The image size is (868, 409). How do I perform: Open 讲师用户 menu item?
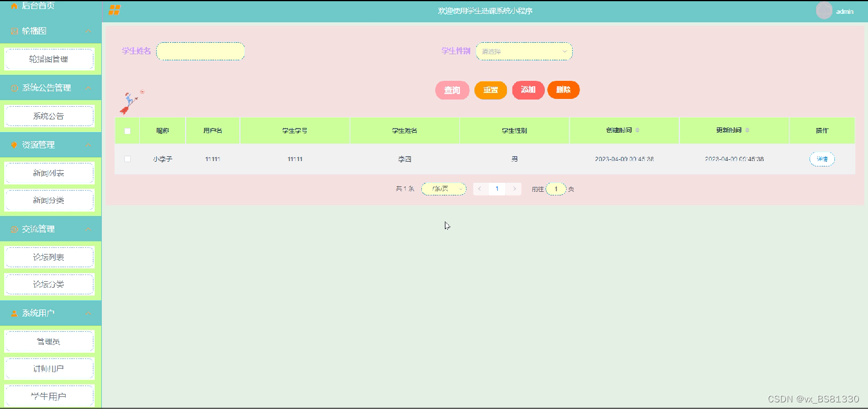coord(49,369)
